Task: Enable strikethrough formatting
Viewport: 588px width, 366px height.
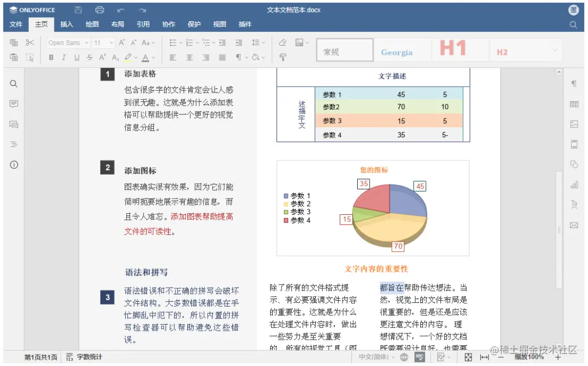Action: click(x=89, y=57)
